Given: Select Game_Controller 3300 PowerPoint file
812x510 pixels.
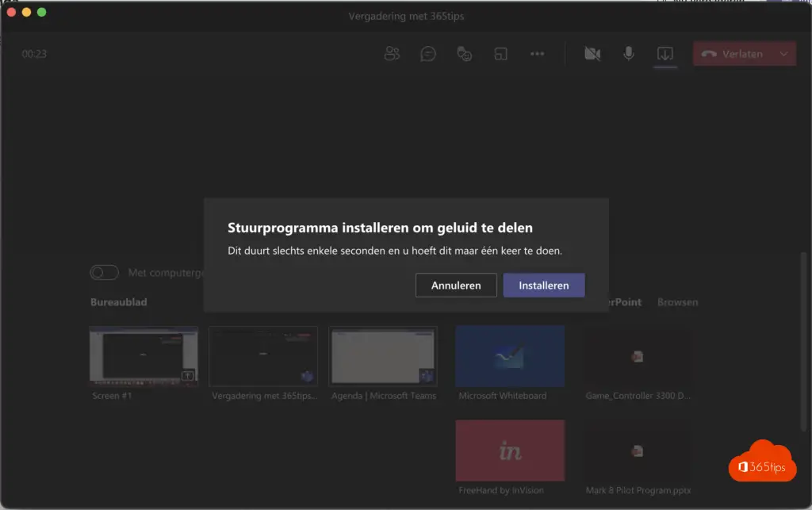Looking at the screenshot, I should coord(638,356).
